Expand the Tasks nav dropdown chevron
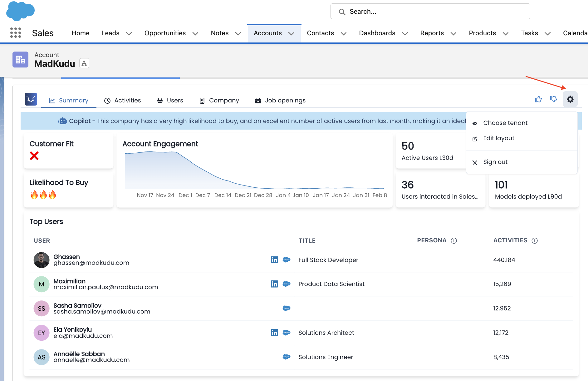This screenshot has width=588, height=381. tap(547, 33)
